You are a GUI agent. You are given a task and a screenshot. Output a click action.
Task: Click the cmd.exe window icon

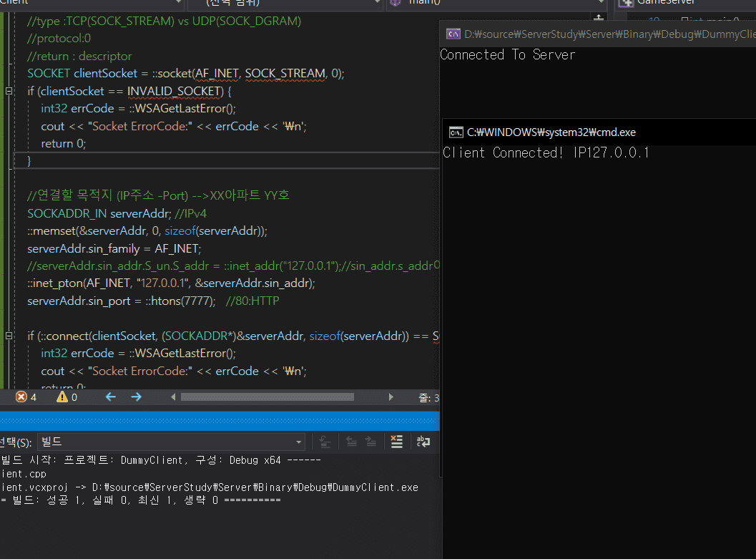coord(455,132)
